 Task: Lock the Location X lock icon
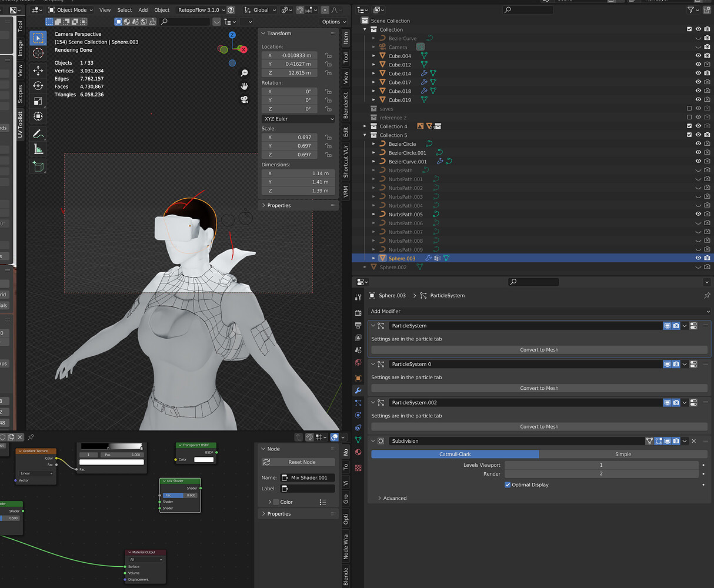click(328, 55)
